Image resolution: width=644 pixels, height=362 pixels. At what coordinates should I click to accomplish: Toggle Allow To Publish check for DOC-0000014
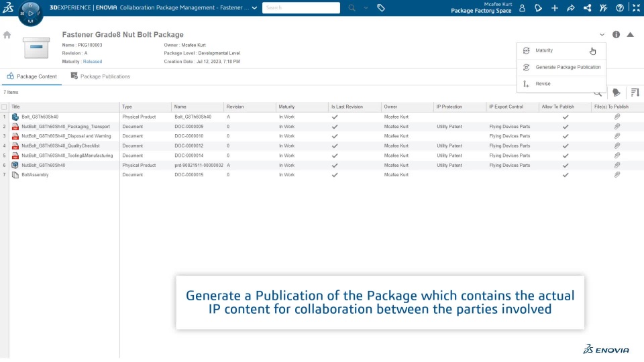tap(566, 156)
